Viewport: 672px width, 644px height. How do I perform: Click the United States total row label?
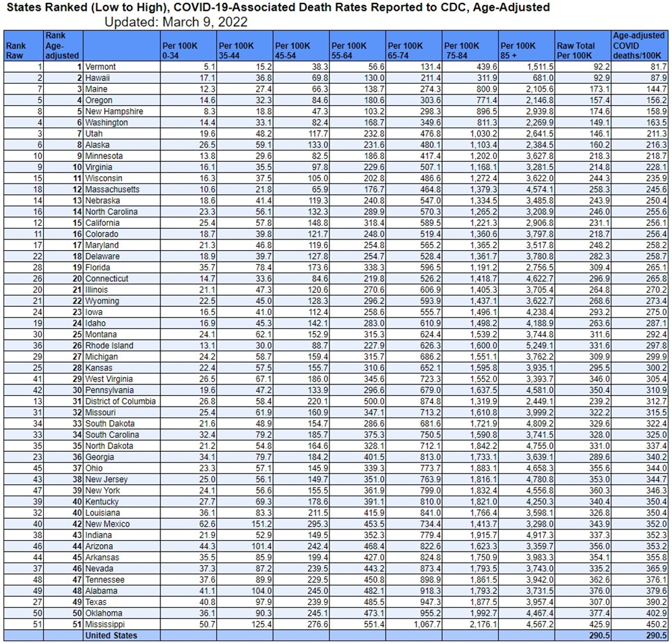click(111, 636)
